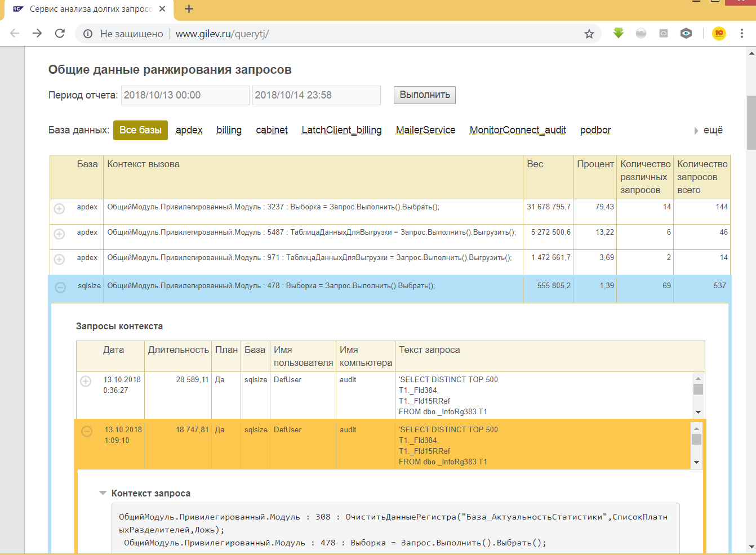Filter by the billing database
756x555 pixels.
(229, 130)
